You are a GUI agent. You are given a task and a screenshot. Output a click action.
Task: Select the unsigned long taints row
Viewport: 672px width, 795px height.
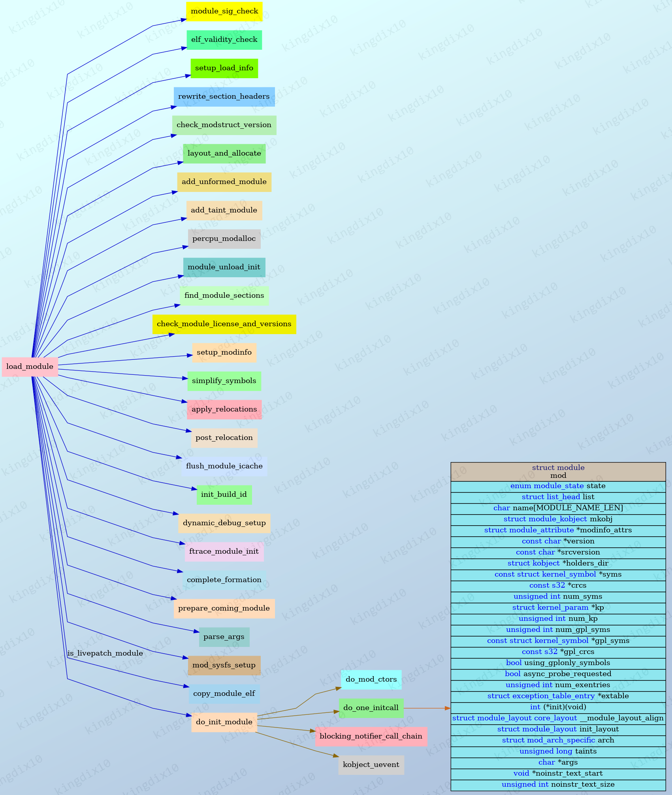[x=558, y=752]
